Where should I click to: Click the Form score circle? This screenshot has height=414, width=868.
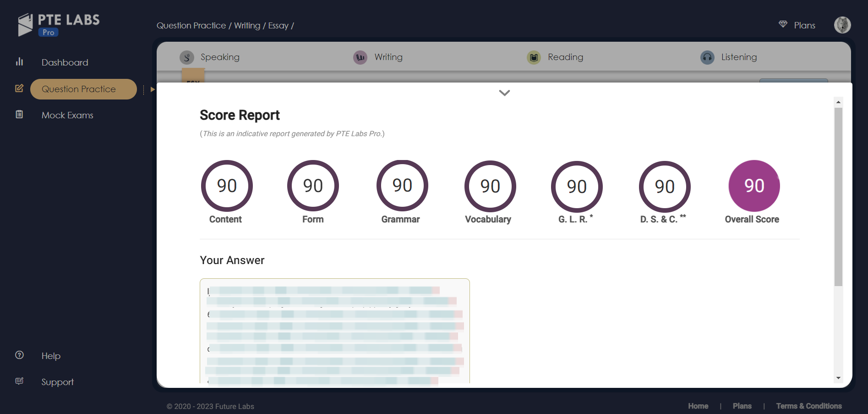[x=313, y=186]
